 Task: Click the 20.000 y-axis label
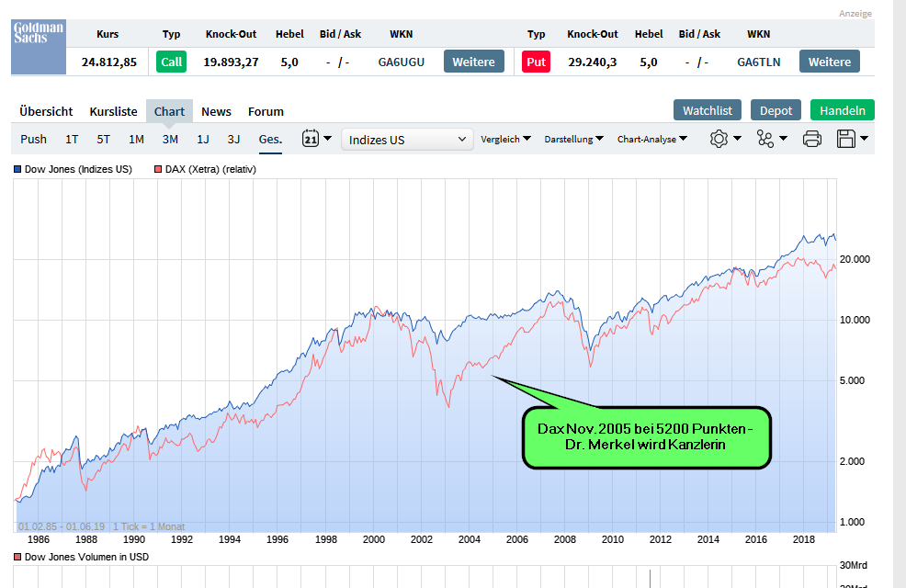coord(855,259)
